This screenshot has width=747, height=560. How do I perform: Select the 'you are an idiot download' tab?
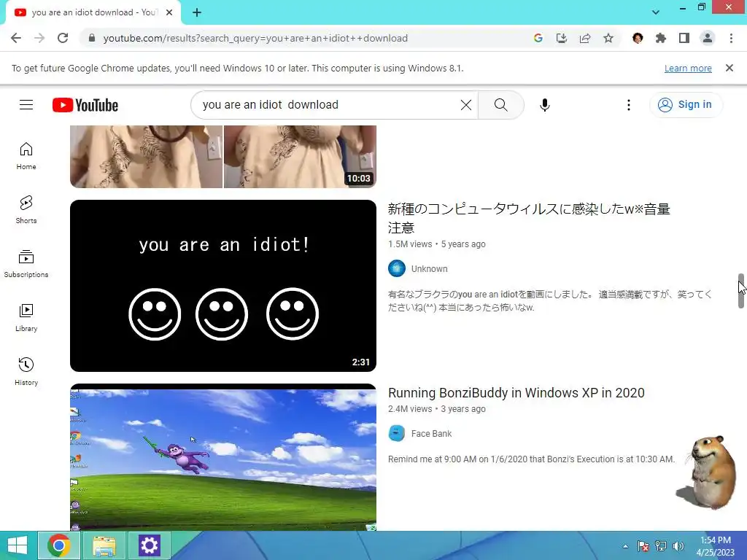click(93, 12)
